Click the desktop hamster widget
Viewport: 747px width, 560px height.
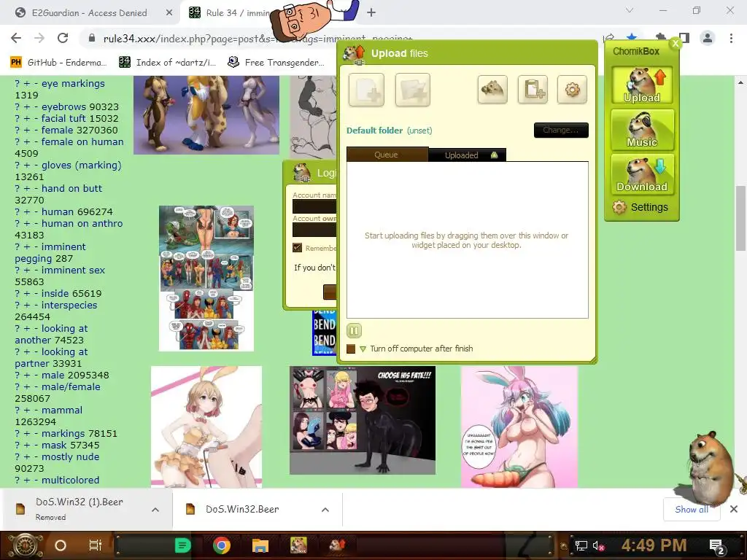709,469
